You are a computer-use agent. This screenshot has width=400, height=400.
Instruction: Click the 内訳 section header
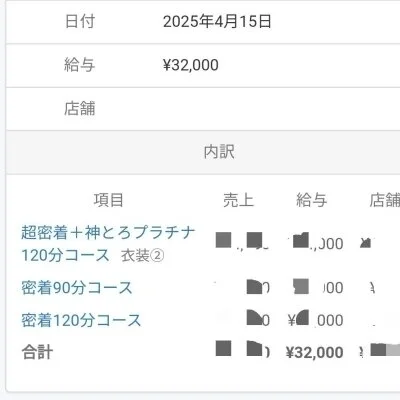pos(219,152)
